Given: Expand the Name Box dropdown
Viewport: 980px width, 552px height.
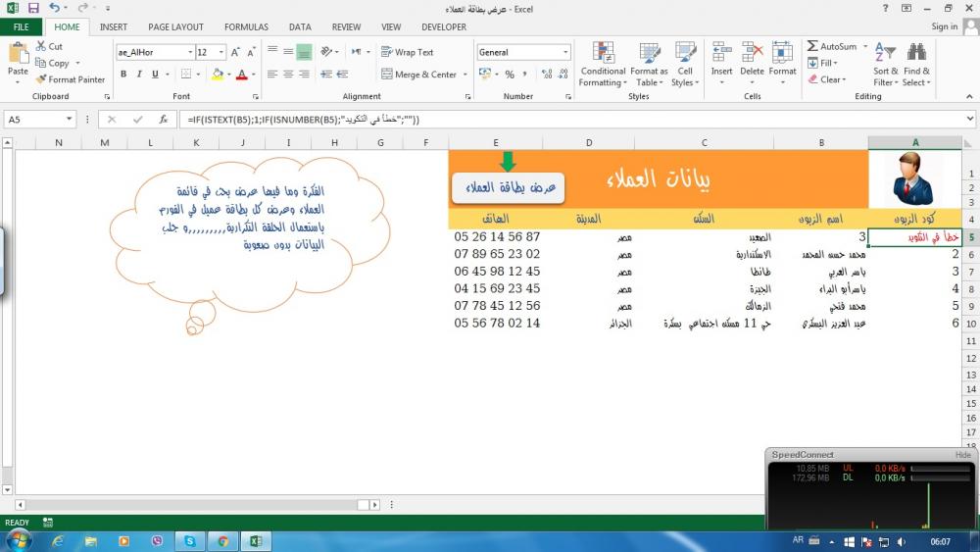Looking at the screenshot, I should pos(69,119).
